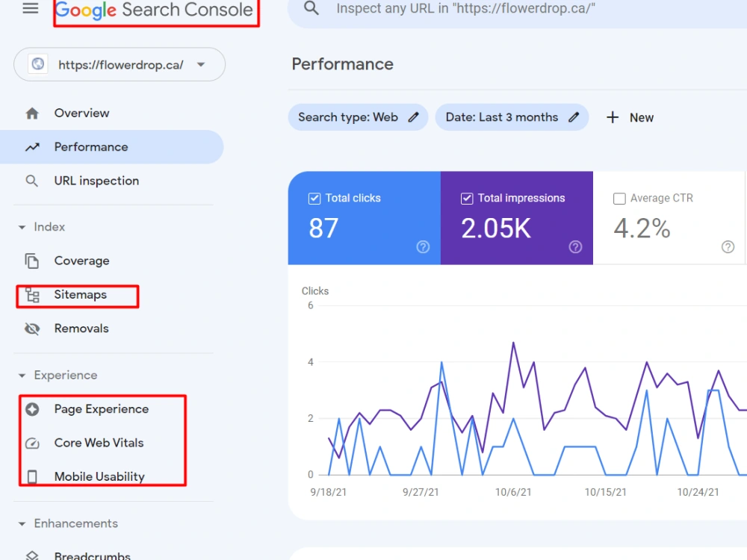Open the Breadcrumbs enhancement report
Image resolution: width=747 pixels, height=560 pixels.
tap(92, 556)
